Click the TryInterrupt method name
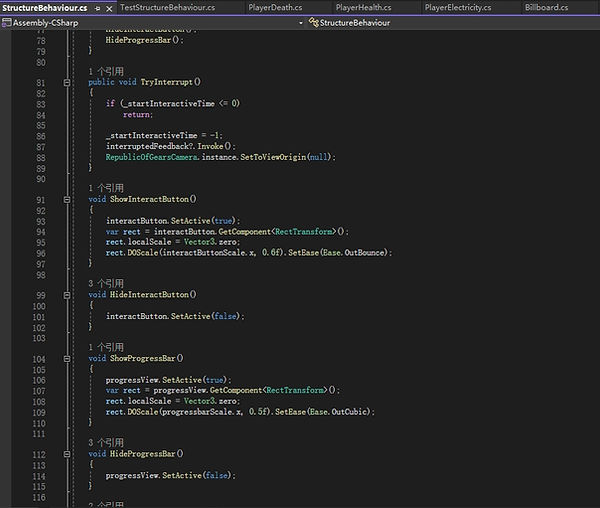600x508 pixels. (x=166, y=82)
